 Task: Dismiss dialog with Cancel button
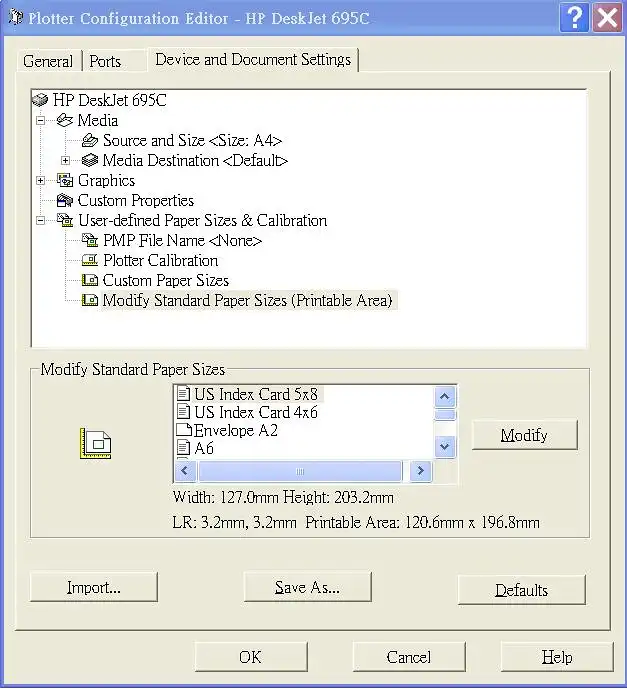click(x=409, y=657)
